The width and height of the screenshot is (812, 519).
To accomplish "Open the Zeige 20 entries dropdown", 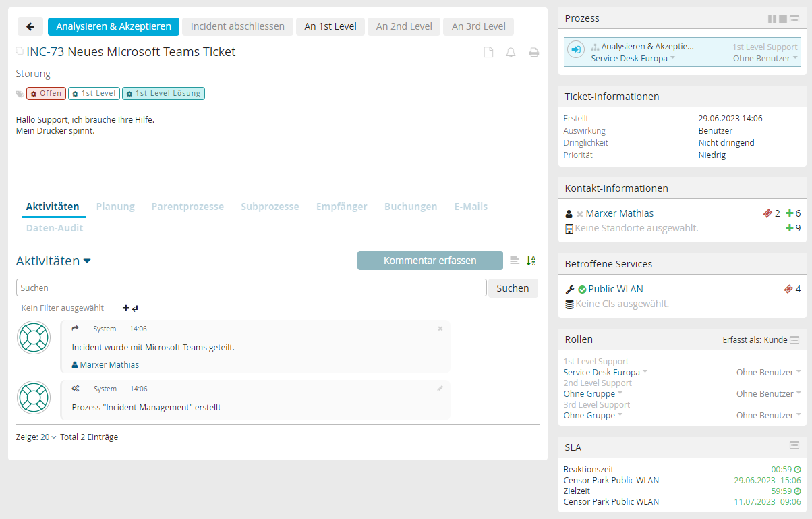I will (48, 437).
